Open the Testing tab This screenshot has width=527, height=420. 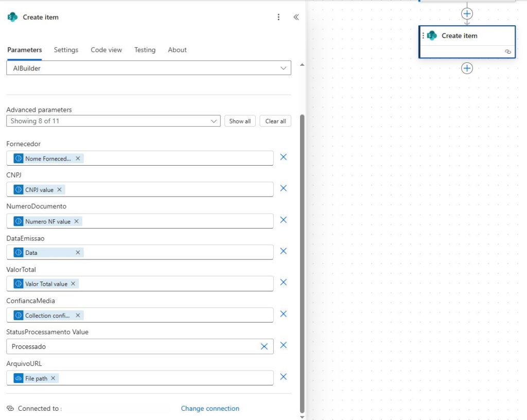tap(145, 50)
